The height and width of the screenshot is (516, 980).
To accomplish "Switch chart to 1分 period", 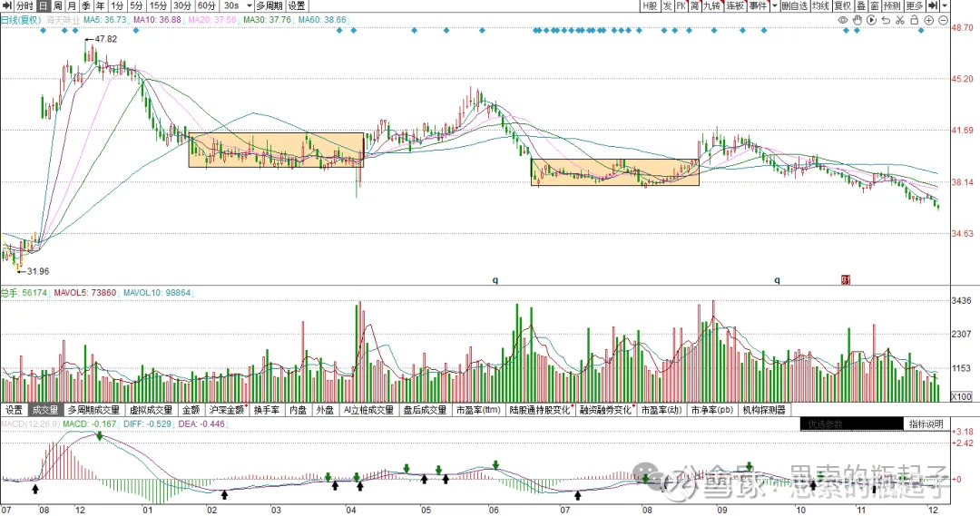I will pyautogui.click(x=117, y=5).
